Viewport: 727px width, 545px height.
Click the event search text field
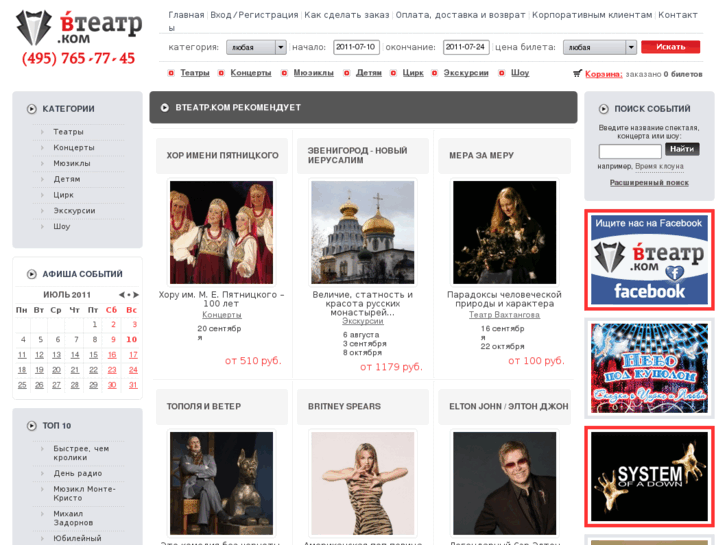tap(630, 151)
